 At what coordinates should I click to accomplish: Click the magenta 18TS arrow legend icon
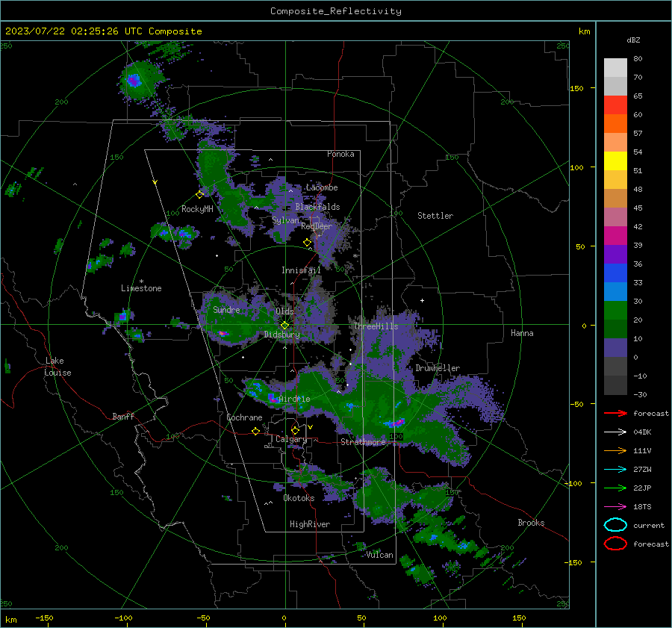pos(615,507)
